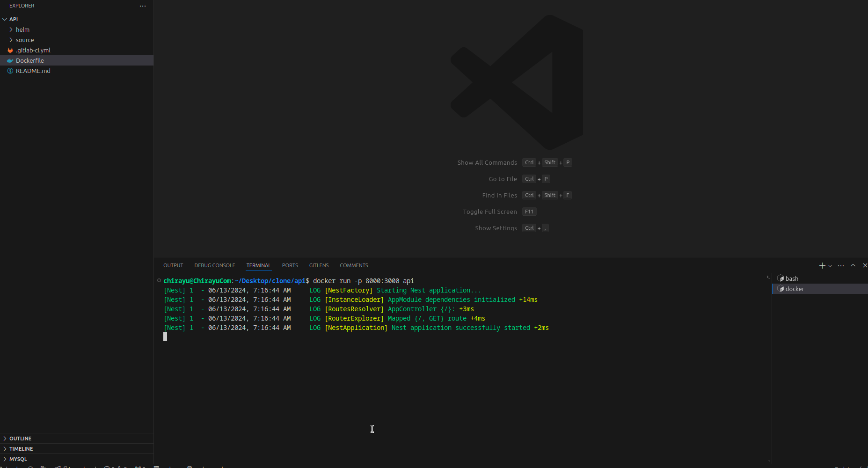Viewport: 868px width, 468px height.
Task: Open Explorer views and more actions menu
Action: click(143, 6)
